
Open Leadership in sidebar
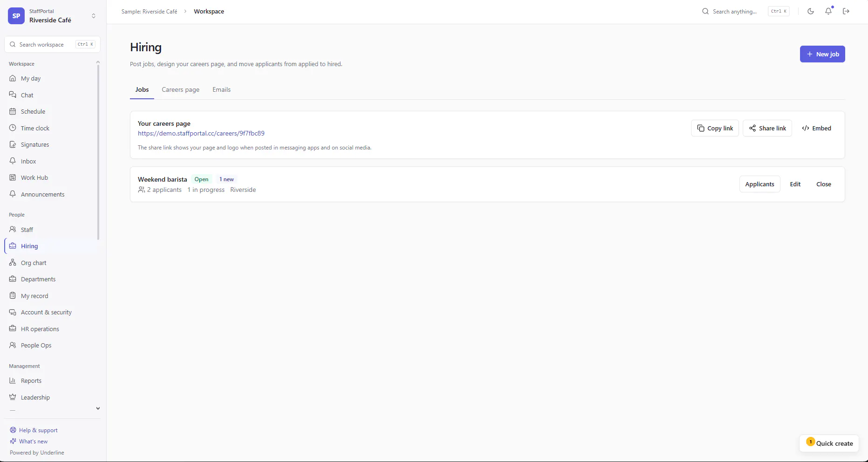[x=51, y=397]
